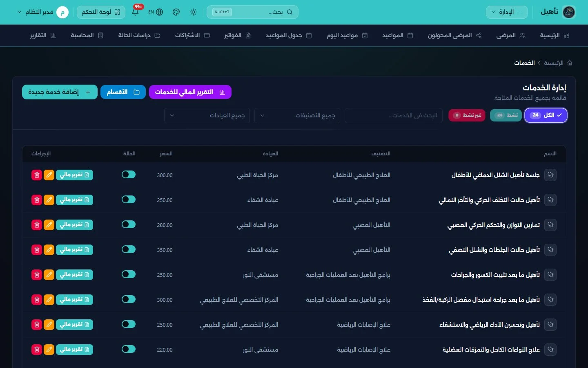Filter by الكل services tab
Viewport: 588px width, 368px height.
click(546, 115)
